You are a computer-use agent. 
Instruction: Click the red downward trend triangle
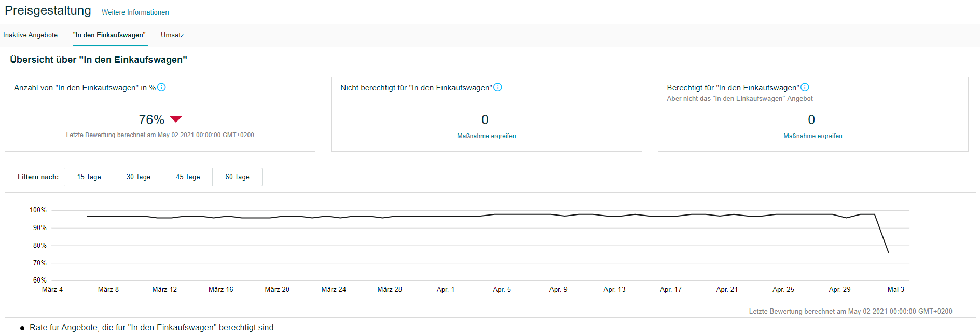pyautogui.click(x=176, y=119)
